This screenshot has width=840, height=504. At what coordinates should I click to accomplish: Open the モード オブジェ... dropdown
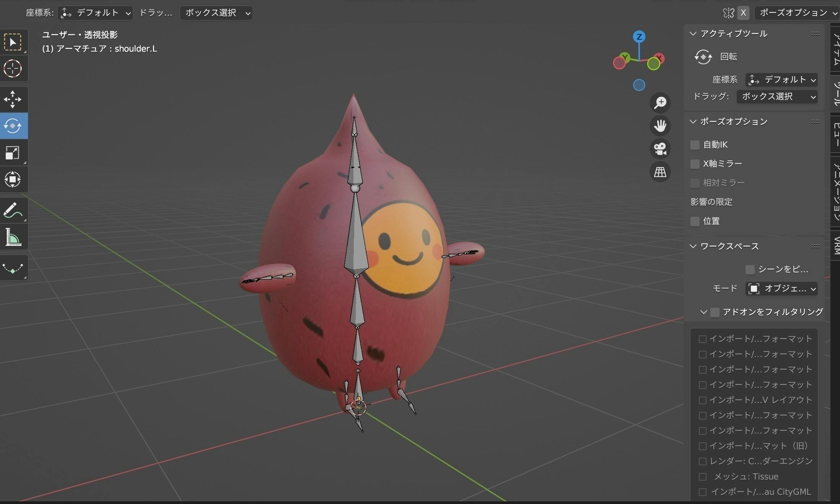tap(781, 288)
